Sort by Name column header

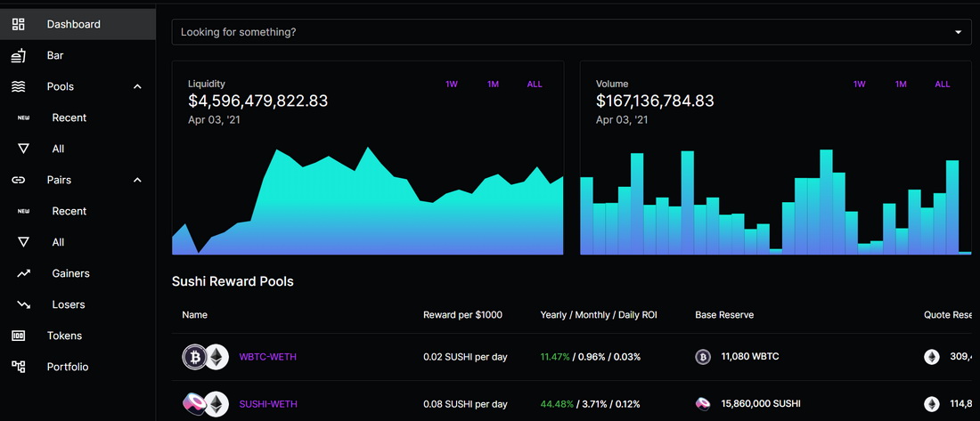(x=194, y=315)
